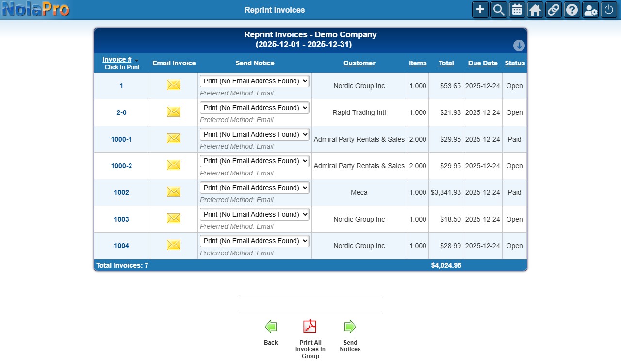Open Send Notice dropdown for invoice 1000-2
Screen dimensions: 621x364
point(255,161)
